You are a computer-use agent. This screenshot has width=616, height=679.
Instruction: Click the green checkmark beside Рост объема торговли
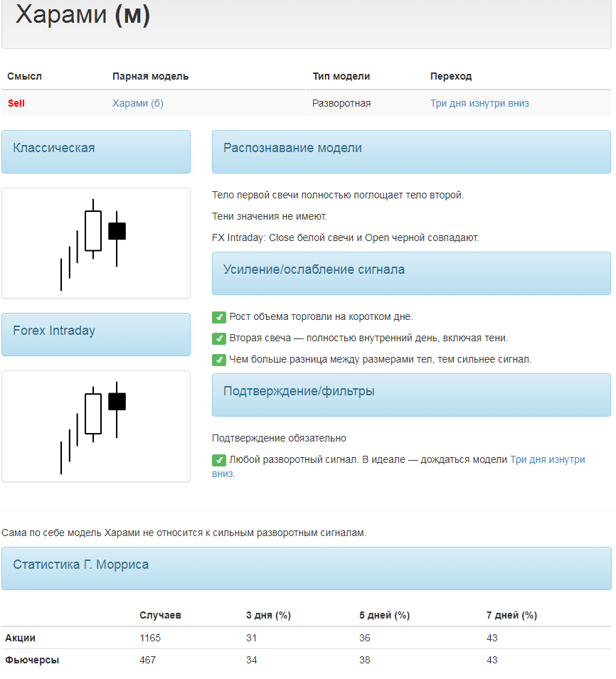(219, 317)
